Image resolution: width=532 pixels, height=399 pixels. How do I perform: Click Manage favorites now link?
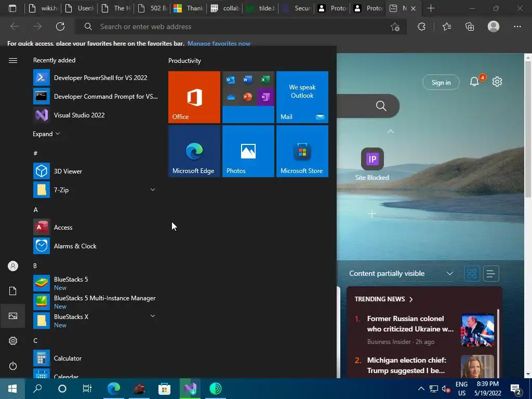pos(219,44)
